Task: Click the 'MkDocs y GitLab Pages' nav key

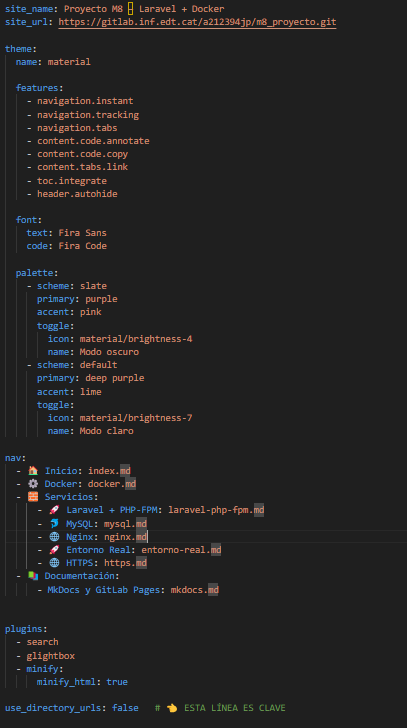Action: pos(106,589)
